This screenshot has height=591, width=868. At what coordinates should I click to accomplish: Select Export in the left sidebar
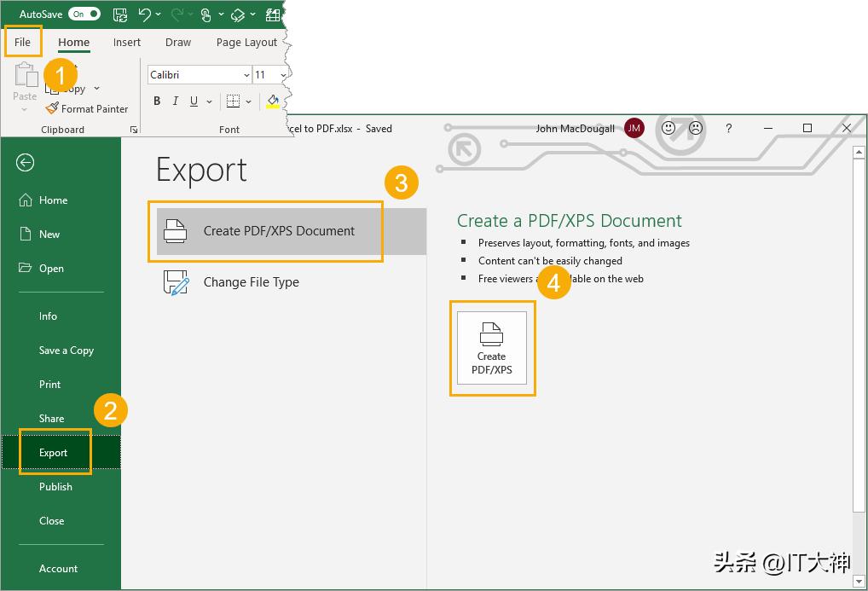click(x=53, y=453)
